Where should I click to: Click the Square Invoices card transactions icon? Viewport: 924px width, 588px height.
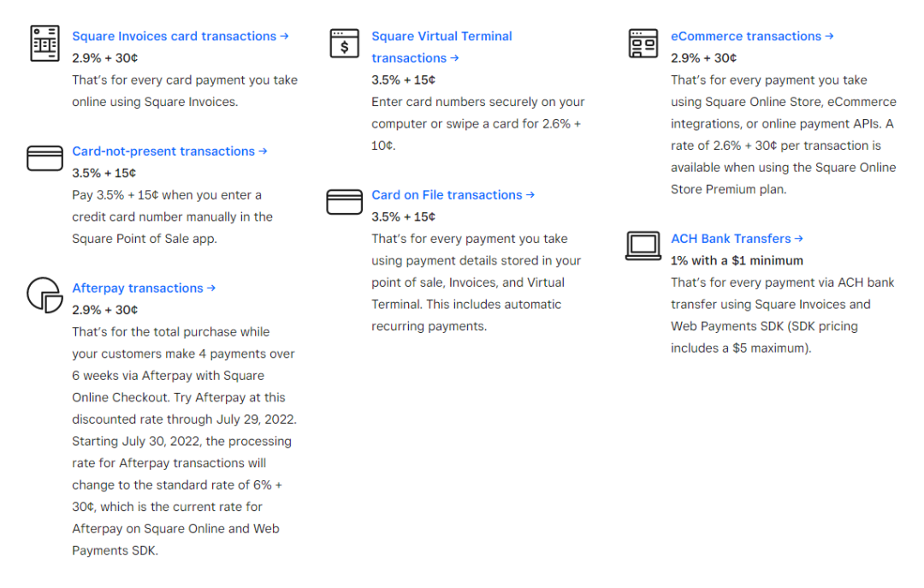pos(44,43)
